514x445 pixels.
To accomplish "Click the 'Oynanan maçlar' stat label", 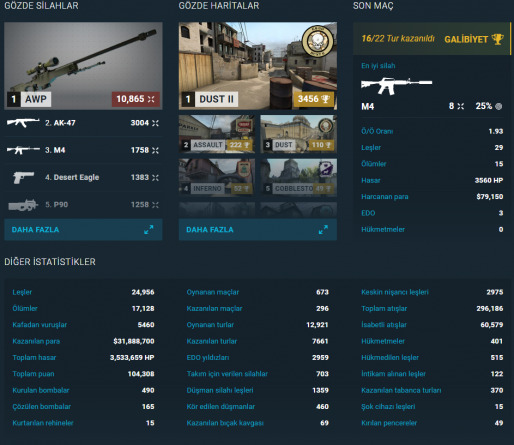I will 213,292.
